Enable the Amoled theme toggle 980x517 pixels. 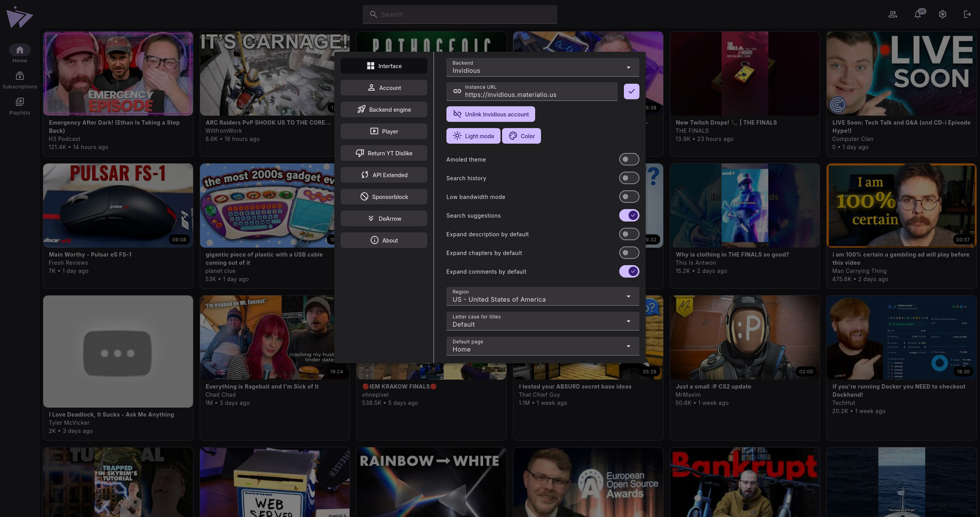(629, 159)
